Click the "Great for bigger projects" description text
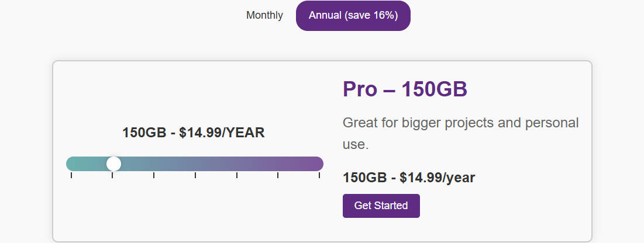Screen dimensions: 644x243 click(x=461, y=133)
